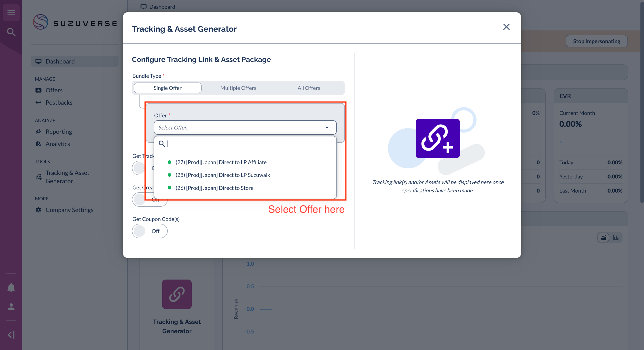Switch to the area chart view icon

pos(603,238)
